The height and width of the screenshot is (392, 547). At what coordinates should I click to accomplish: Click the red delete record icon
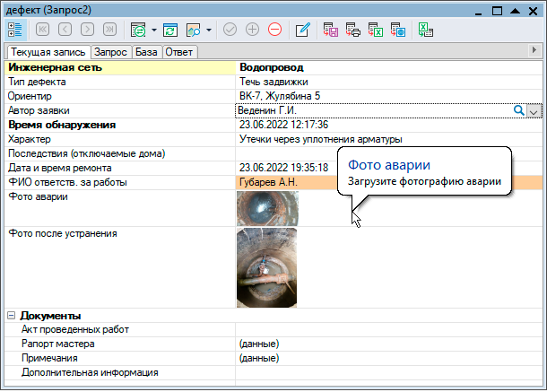[x=274, y=30]
